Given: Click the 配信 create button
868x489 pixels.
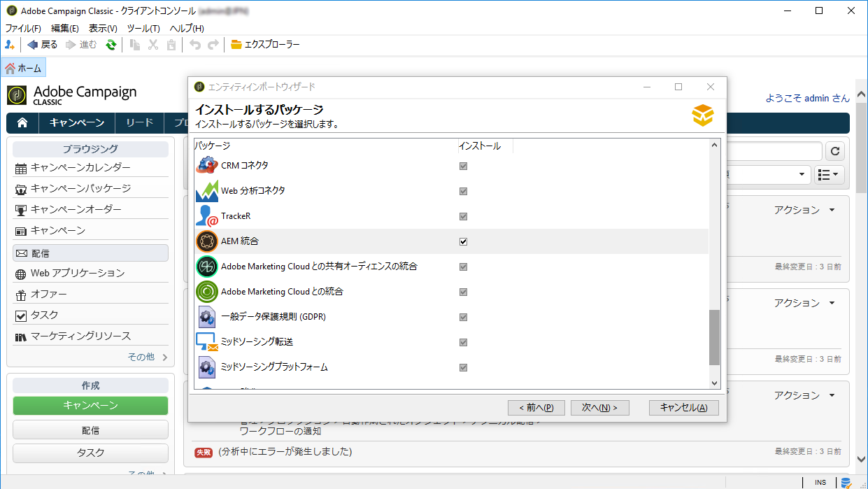Looking at the screenshot, I should tap(90, 430).
